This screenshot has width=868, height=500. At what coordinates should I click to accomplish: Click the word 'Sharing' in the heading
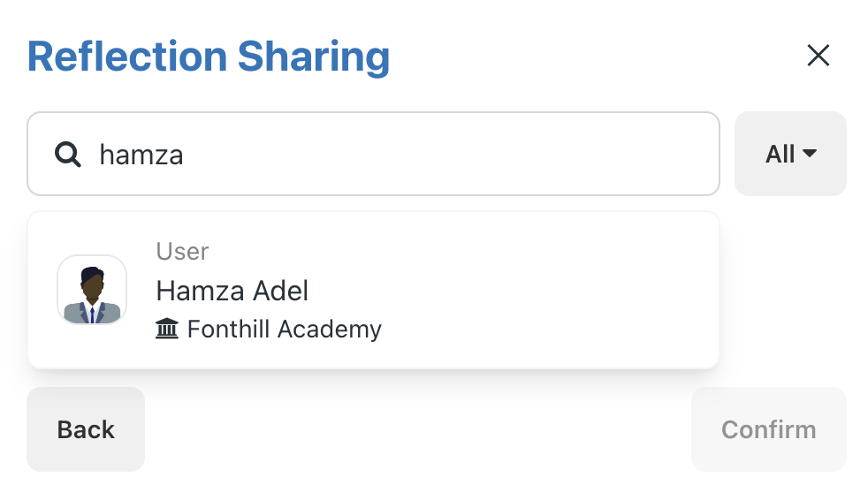point(314,57)
